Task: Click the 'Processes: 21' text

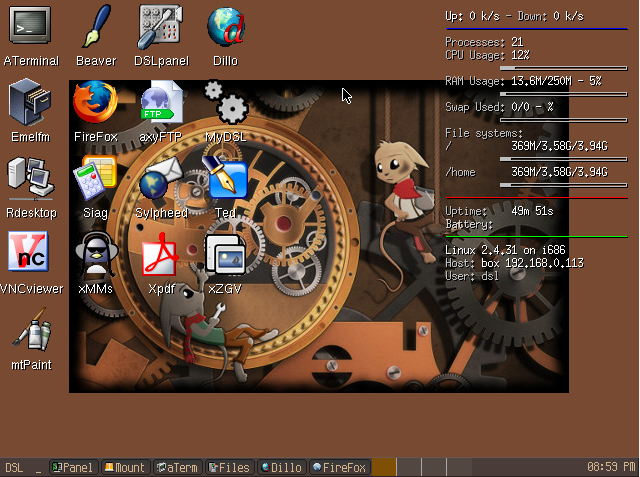Action: (484, 42)
